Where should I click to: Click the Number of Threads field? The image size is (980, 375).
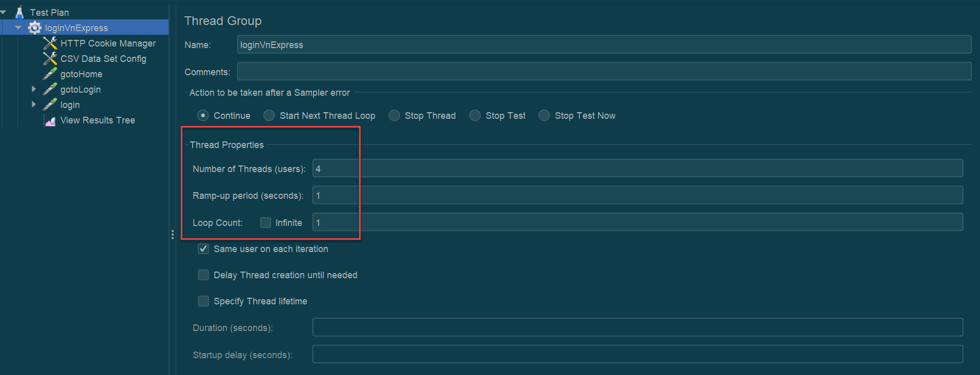pyautogui.click(x=637, y=168)
